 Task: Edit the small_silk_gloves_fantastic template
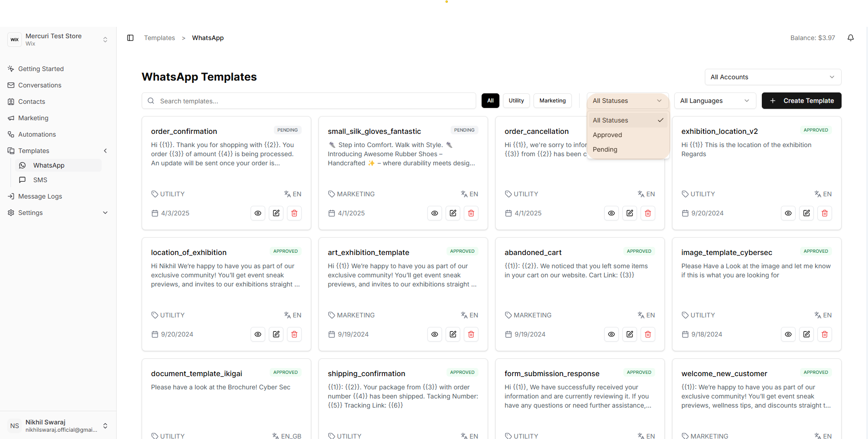[453, 213]
